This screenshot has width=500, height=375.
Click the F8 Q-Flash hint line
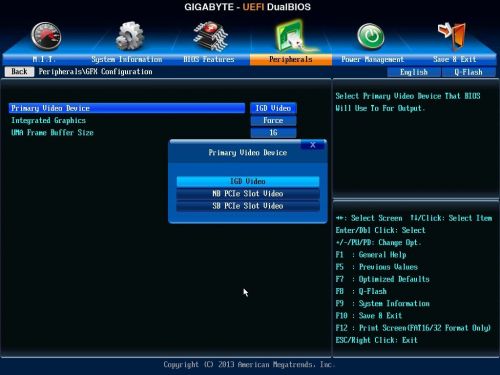pos(361,291)
